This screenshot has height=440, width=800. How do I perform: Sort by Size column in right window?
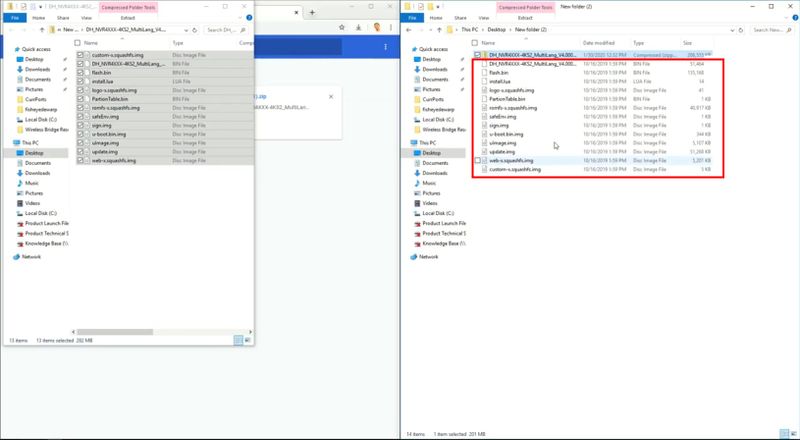pyautogui.click(x=687, y=43)
